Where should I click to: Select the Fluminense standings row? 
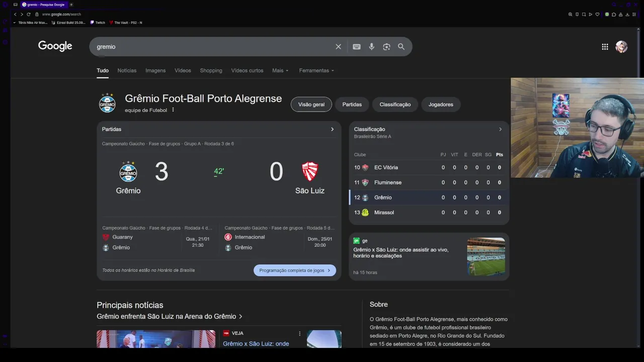(429, 183)
